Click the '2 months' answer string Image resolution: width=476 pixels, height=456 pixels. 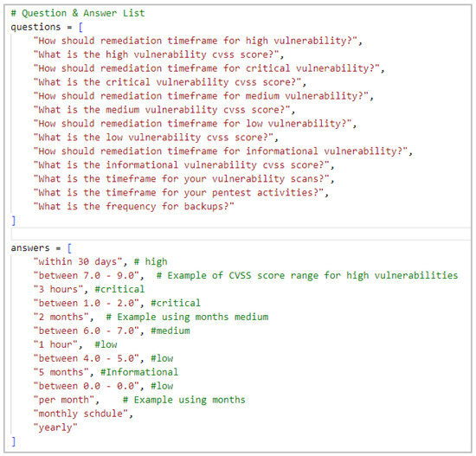(x=61, y=317)
